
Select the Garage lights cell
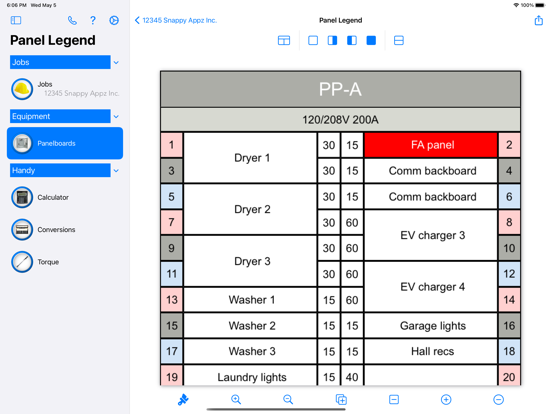431,326
